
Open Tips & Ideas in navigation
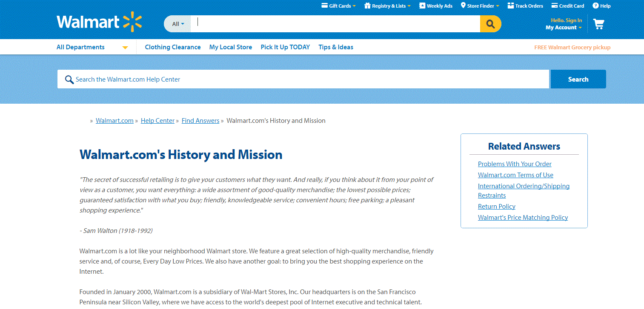pos(336,47)
